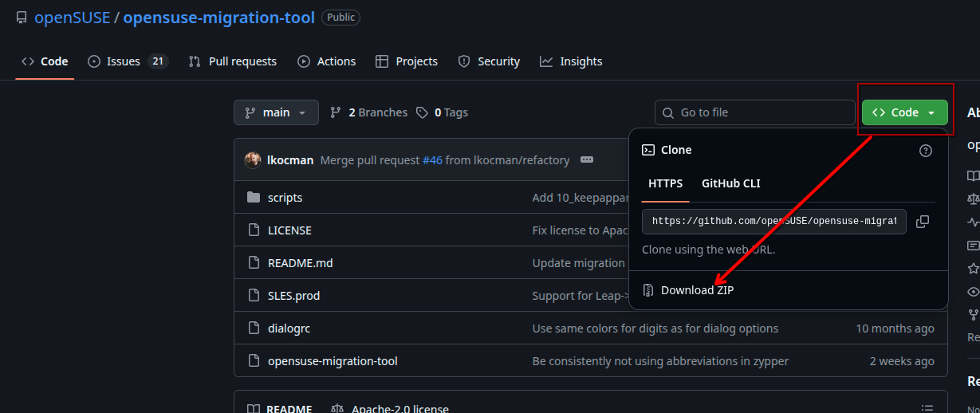This screenshot has height=413, width=980.
Task: Click Download ZIP
Action: 696,290
